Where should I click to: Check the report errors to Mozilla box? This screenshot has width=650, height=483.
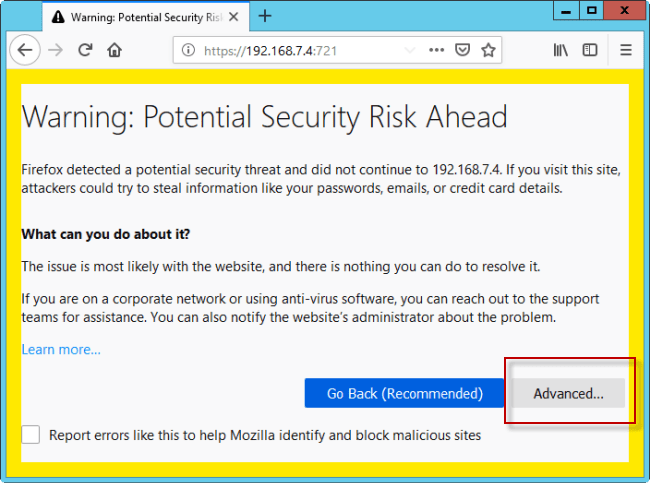pos(31,435)
